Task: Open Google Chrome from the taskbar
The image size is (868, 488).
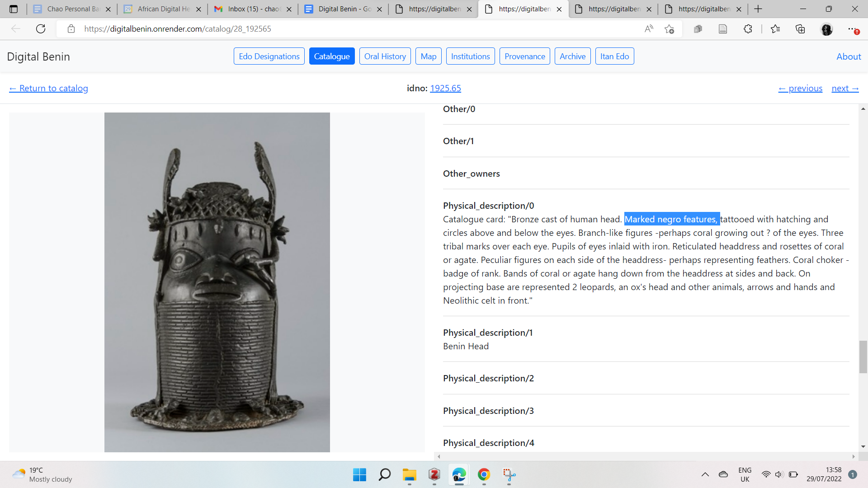Action: (484, 474)
